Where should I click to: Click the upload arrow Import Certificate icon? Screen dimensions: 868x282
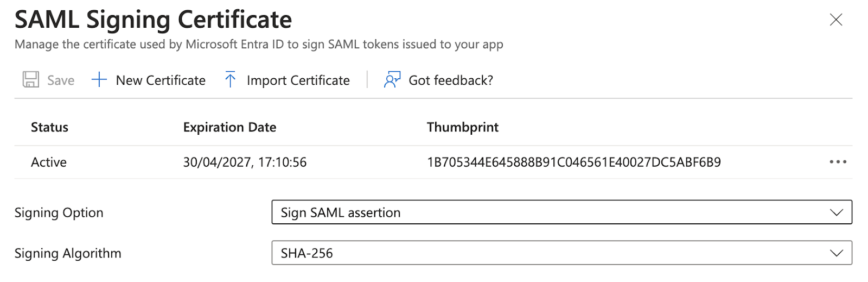[230, 79]
